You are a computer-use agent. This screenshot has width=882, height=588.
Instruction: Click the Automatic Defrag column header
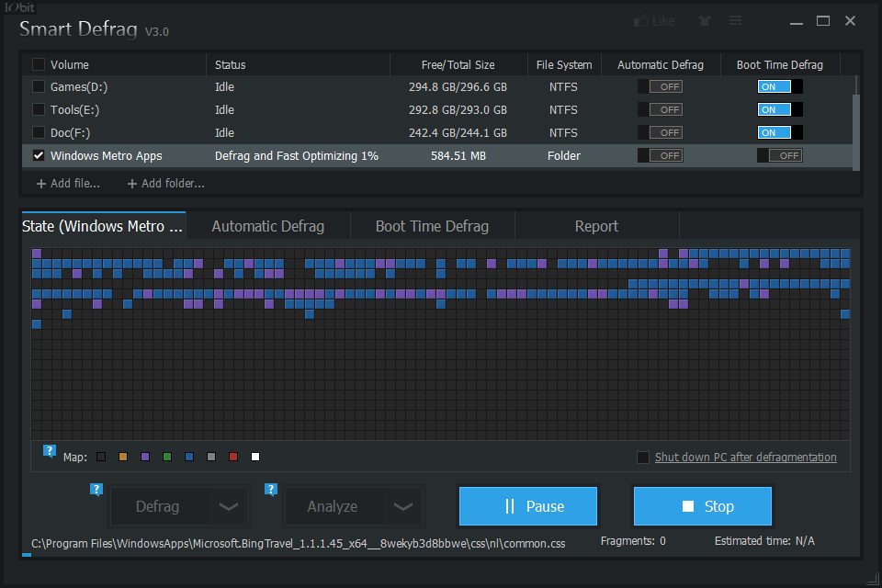[x=661, y=64]
